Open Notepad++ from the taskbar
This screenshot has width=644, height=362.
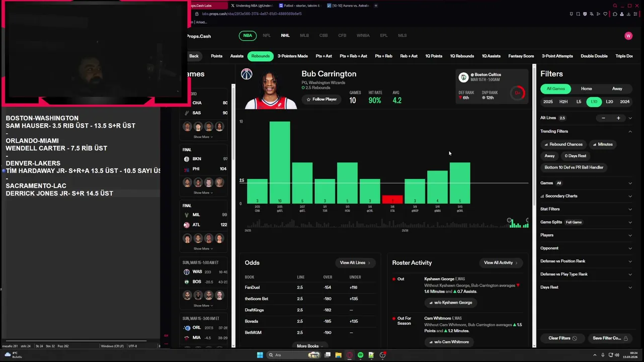click(x=371, y=355)
